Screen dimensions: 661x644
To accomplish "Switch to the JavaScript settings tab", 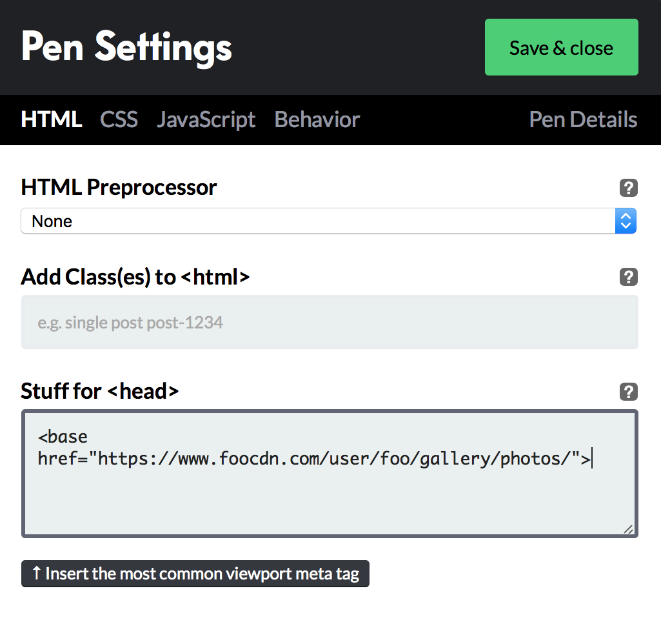I will (x=206, y=120).
